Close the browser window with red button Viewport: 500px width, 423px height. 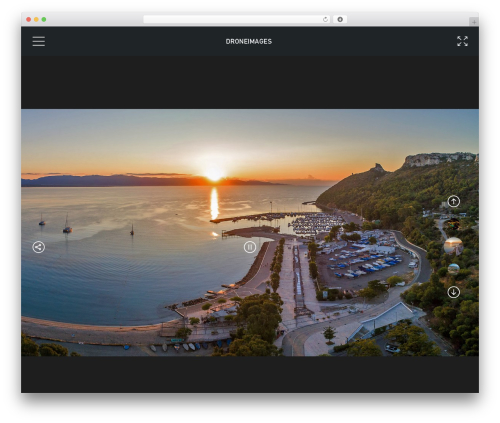[x=29, y=19]
